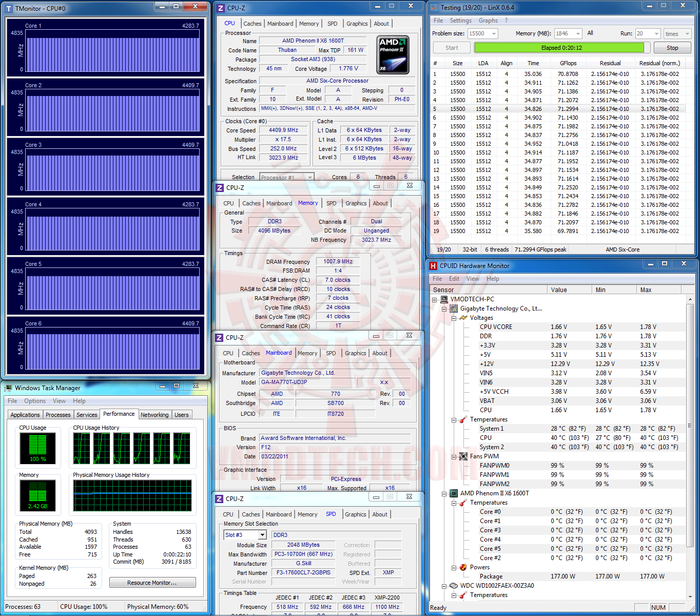Click the AMD Phenom II X6 1600T chip icon
700x616 pixels.
point(454,493)
